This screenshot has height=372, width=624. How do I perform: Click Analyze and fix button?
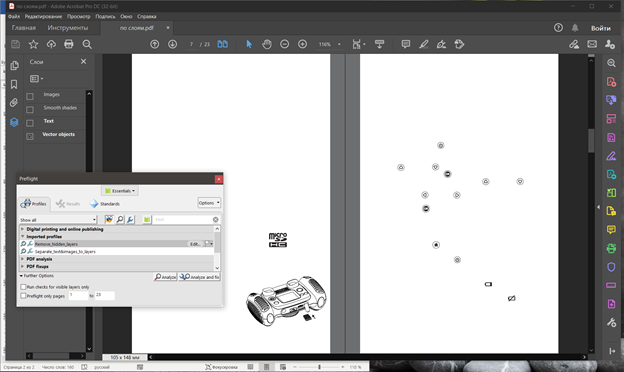199,277
